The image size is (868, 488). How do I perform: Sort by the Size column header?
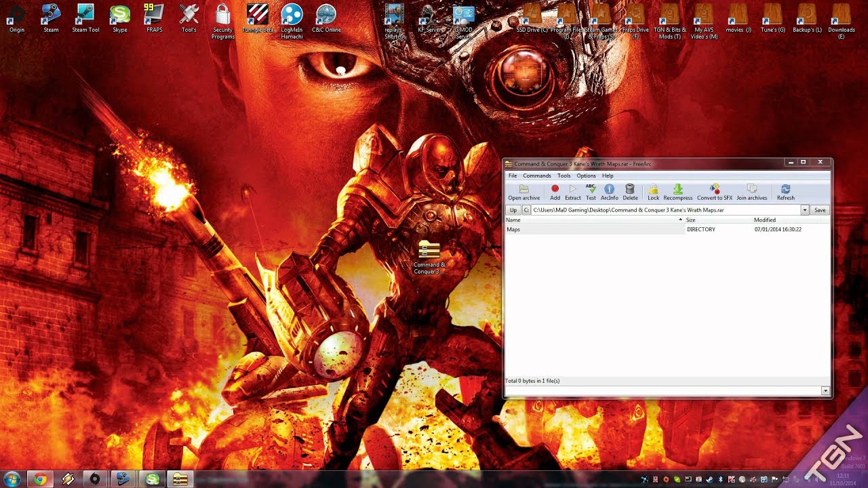point(718,220)
